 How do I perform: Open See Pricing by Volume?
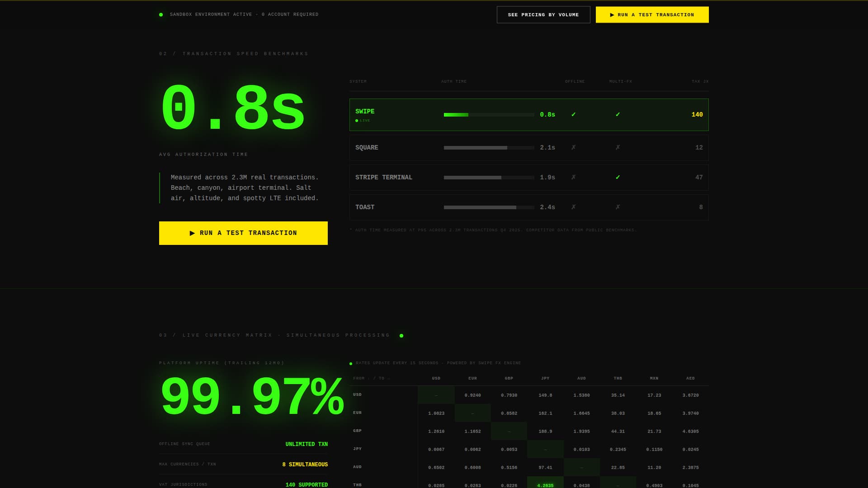click(543, 15)
